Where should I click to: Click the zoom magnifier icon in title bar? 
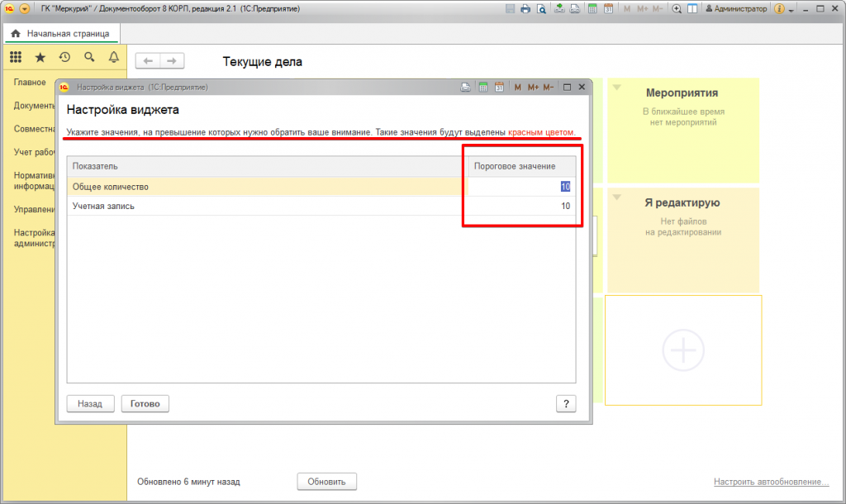click(x=677, y=9)
